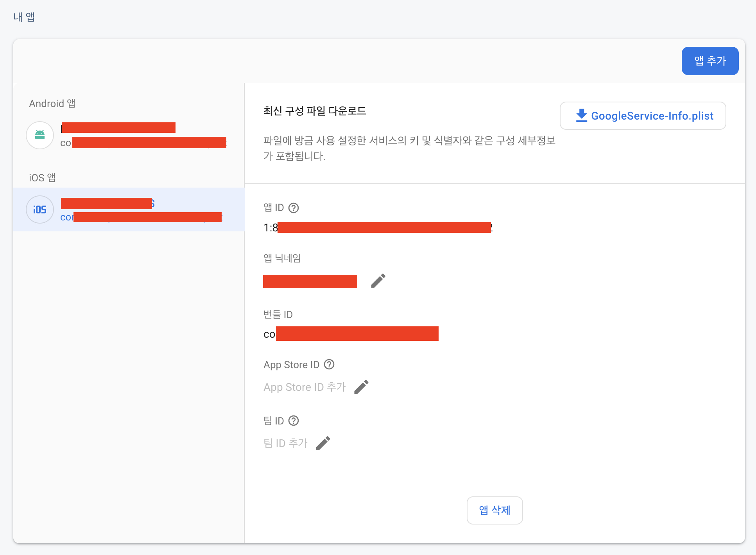Click pencil icon next to 팀 ID 추가
The height and width of the screenshot is (555, 756).
pos(323,443)
